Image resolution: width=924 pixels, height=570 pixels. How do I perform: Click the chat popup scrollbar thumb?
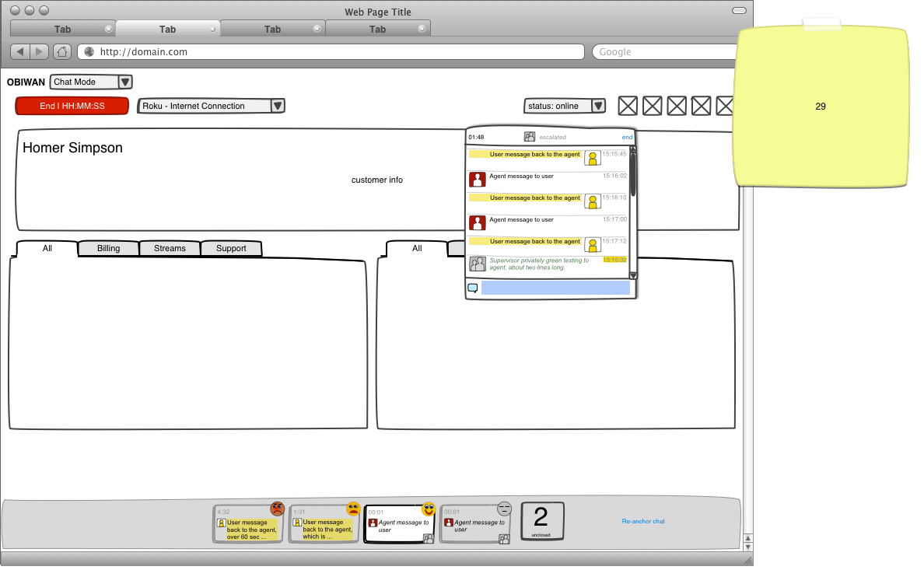click(x=633, y=174)
